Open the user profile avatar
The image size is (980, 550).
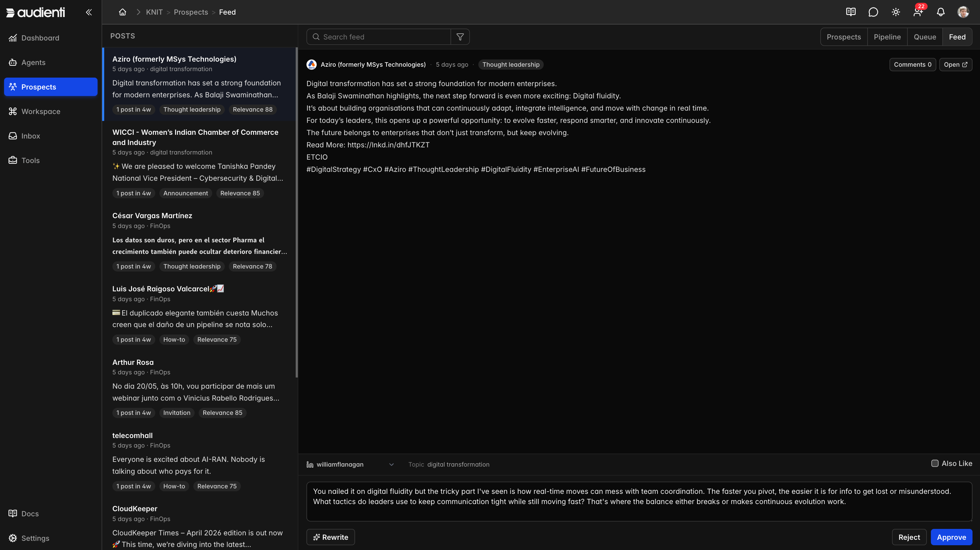tap(963, 12)
